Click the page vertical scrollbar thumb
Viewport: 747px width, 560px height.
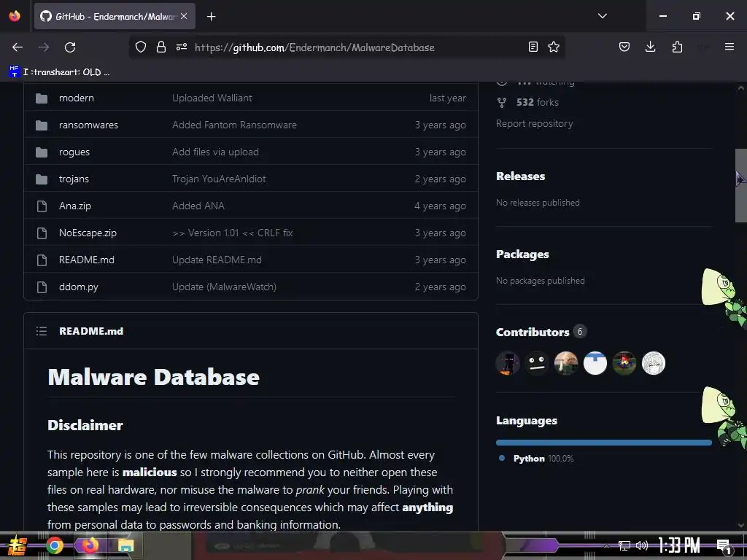coord(741,186)
